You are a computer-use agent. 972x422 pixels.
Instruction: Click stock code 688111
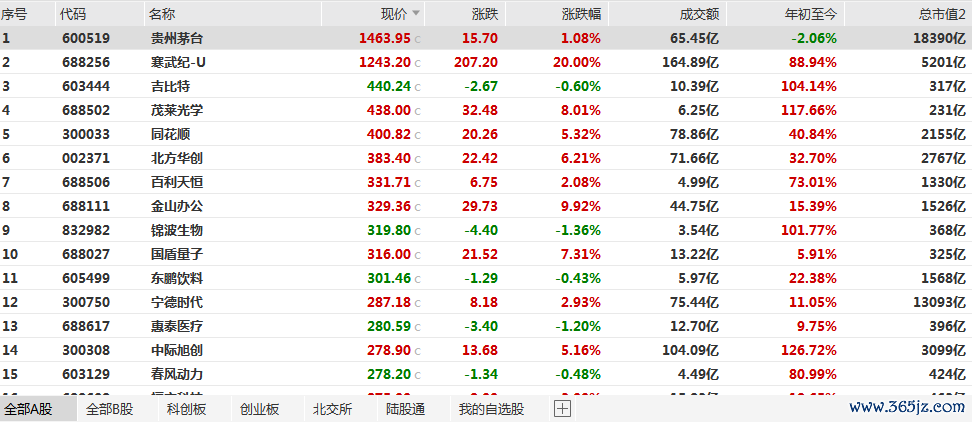click(x=86, y=206)
